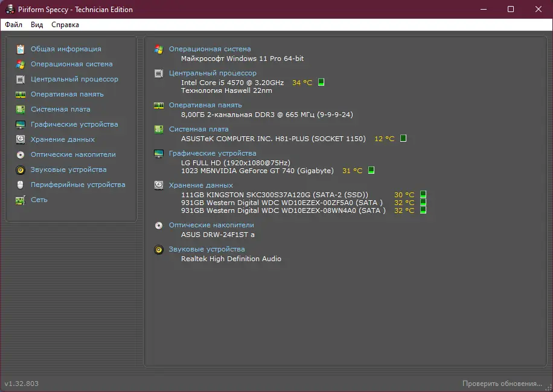This screenshot has width=553, height=392.
Task: Click the Оперативная память RAM icon in sidebar
Action: (22, 94)
